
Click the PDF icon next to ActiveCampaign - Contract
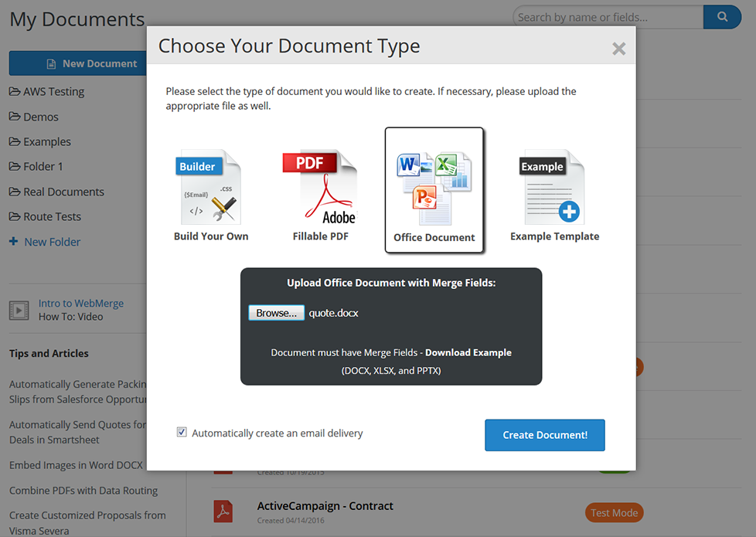pyautogui.click(x=223, y=512)
